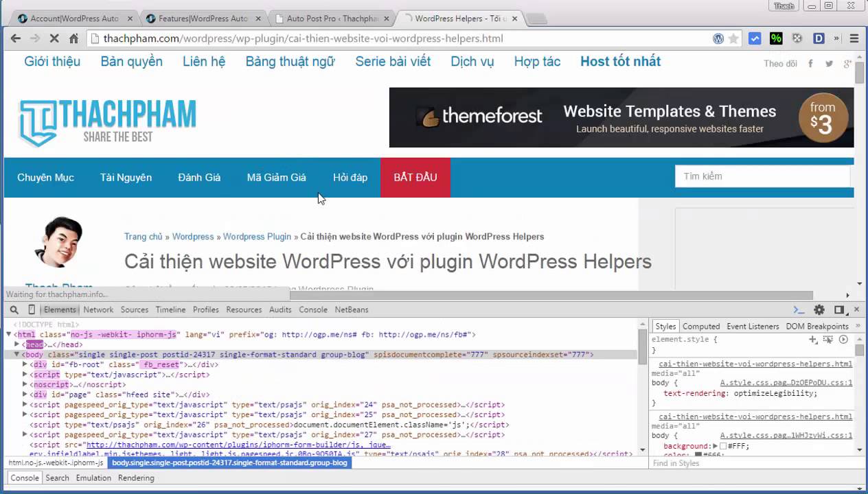The height and width of the screenshot is (494, 868).
Task: Open the Timeline panel
Action: coord(170,310)
